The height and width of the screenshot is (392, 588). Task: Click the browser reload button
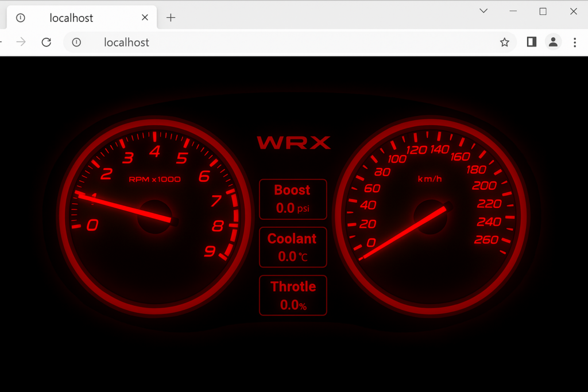(47, 42)
